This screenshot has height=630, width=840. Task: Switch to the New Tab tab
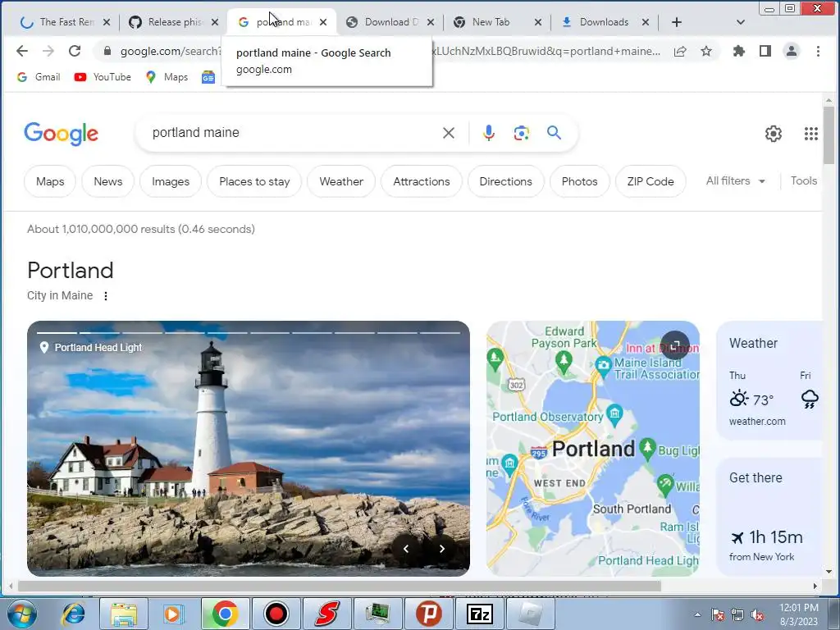coord(496,22)
